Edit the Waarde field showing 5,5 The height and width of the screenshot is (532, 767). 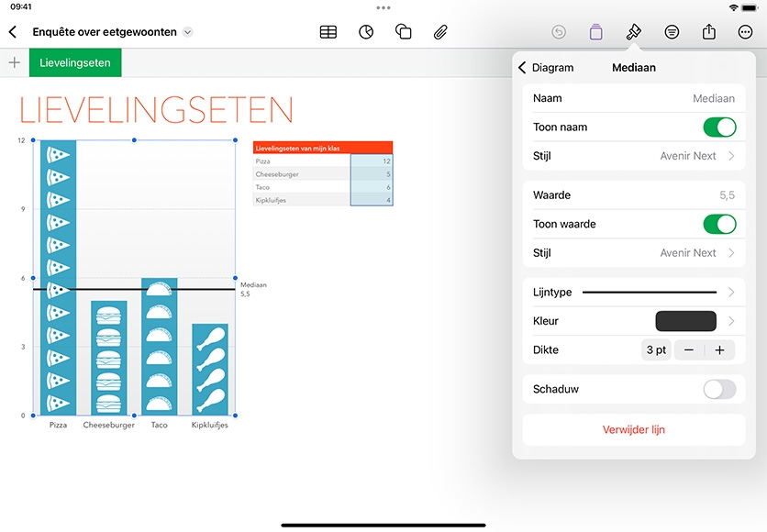click(634, 195)
